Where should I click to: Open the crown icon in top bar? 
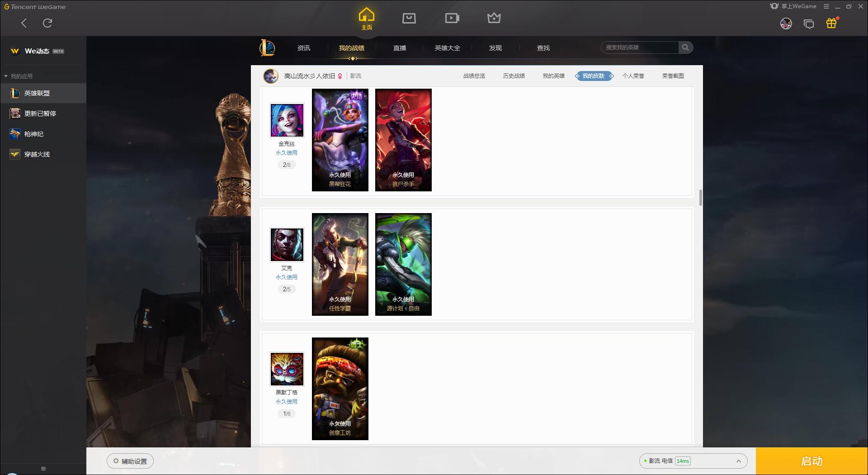(494, 18)
